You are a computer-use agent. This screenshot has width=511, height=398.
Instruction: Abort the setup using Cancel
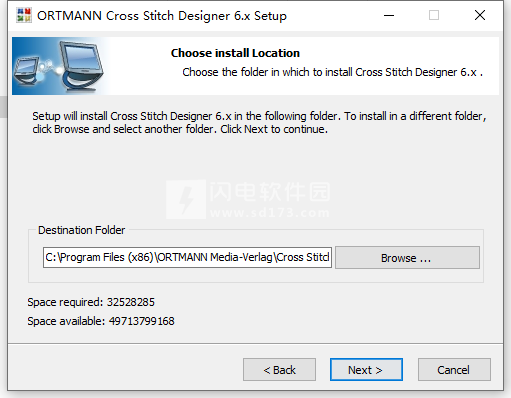click(454, 370)
